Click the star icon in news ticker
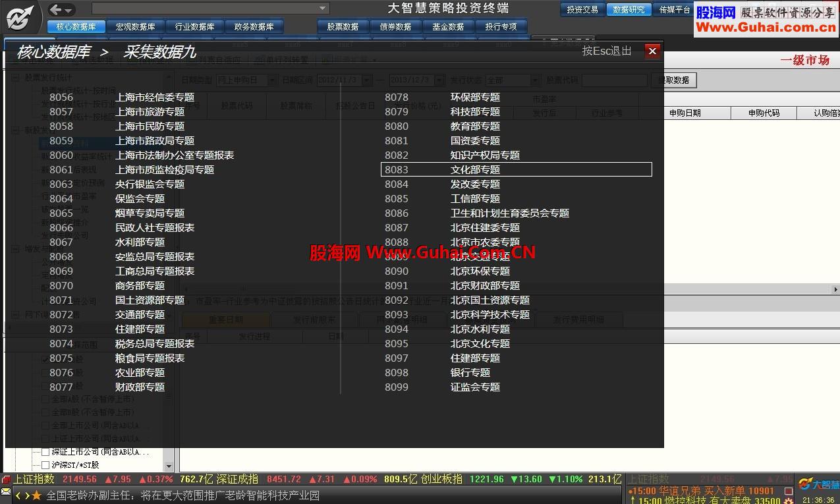 point(37,495)
